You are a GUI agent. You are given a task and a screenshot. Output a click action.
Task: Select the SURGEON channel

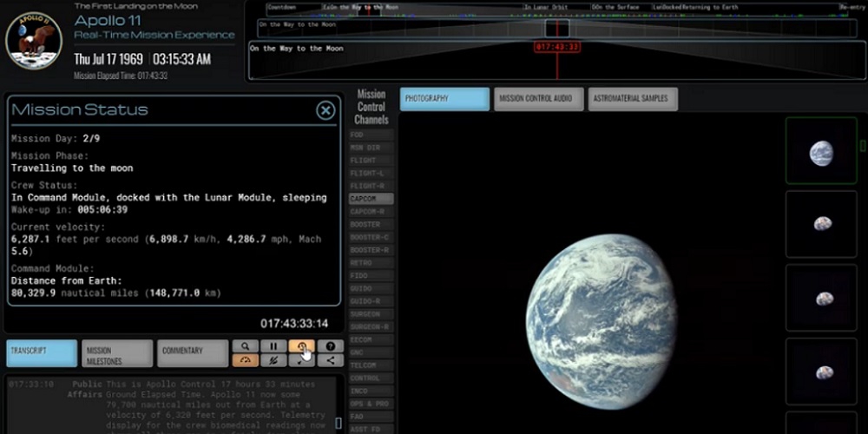coord(372,314)
